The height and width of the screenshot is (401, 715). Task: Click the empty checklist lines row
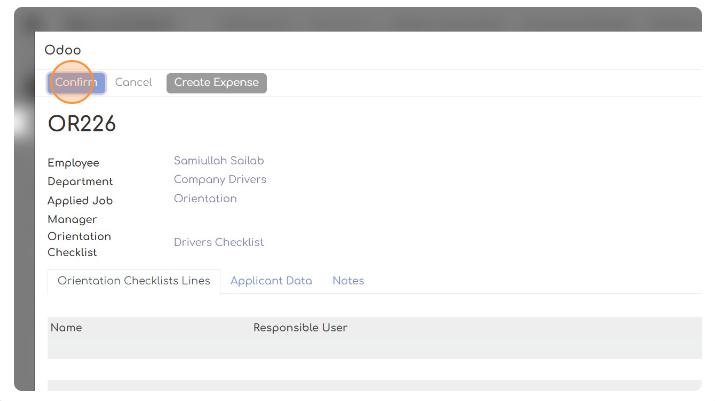[374, 370]
